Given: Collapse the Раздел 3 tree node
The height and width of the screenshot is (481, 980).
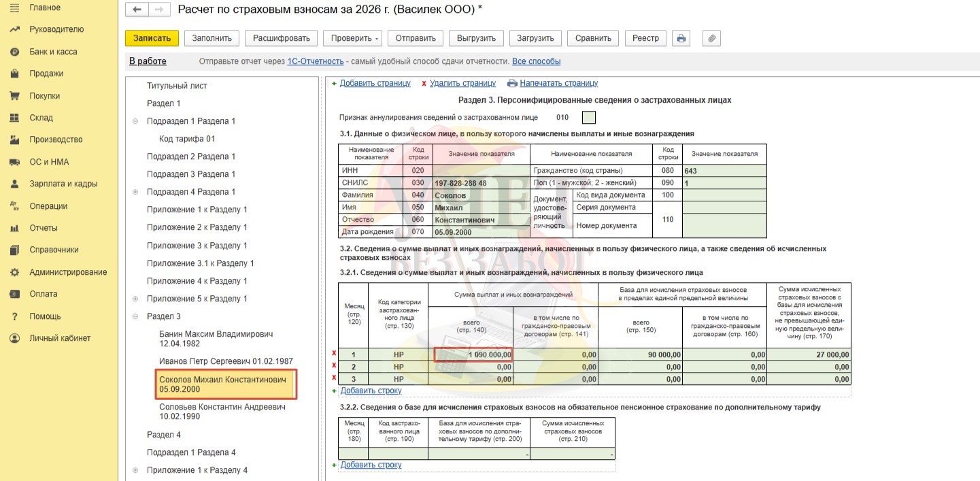Looking at the screenshot, I should [135, 316].
